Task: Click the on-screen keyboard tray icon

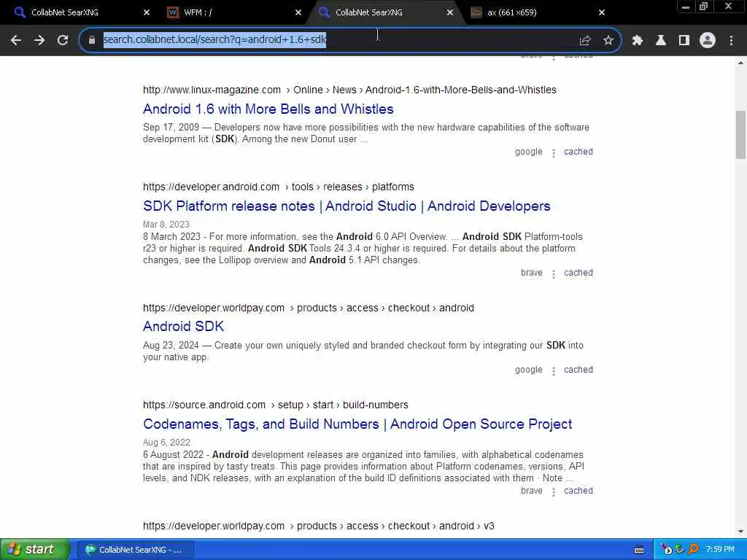Action: (639, 550)
